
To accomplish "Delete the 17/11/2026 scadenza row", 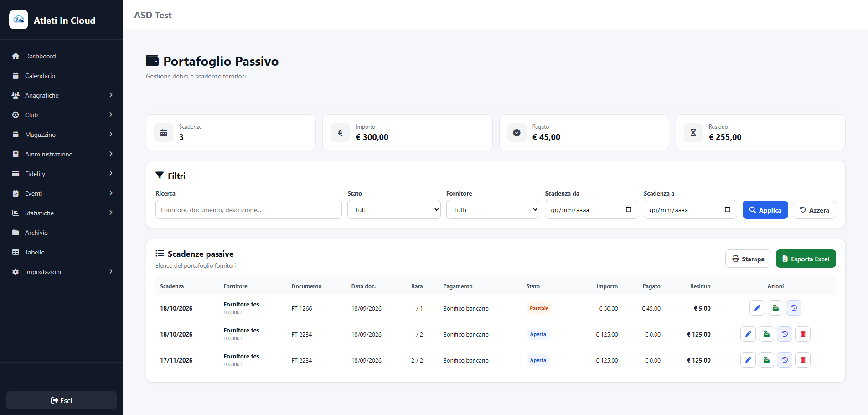I will (803, 360).
